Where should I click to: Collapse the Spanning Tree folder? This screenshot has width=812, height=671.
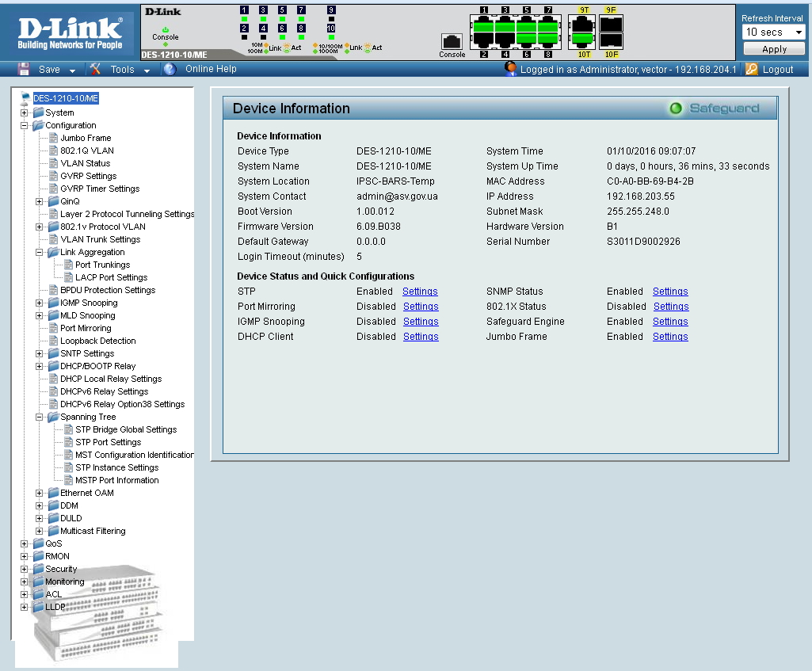40,417
